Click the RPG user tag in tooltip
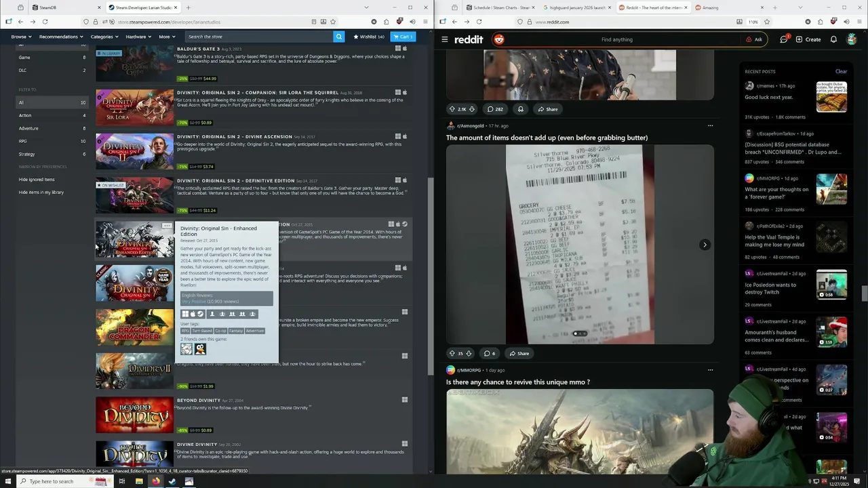The height and width of the screenshot is (488, 868). click(x=185, y=331)
